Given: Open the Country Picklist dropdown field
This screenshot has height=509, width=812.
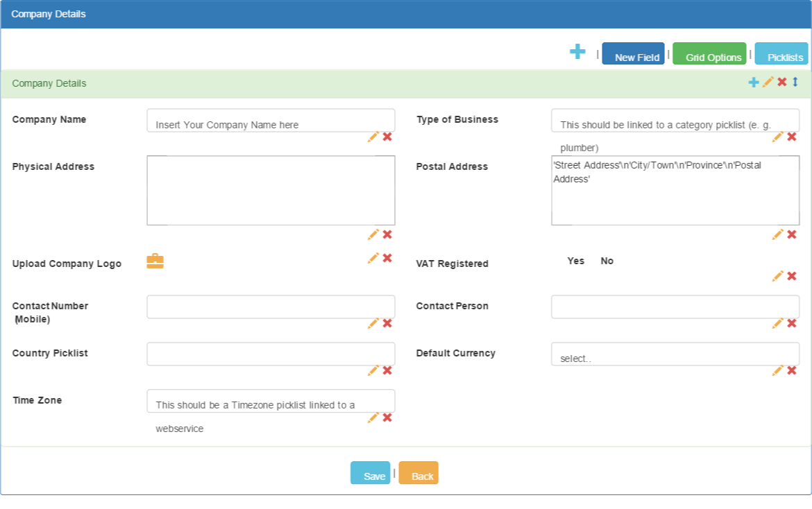Looking at the screenshot, I should tap(271, 354).
